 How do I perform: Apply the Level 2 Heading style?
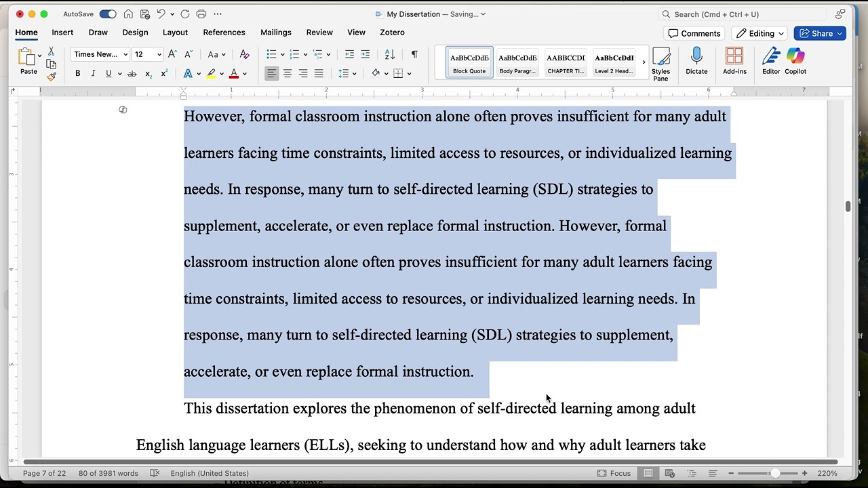pyautogui.click(x=614, y=62)
